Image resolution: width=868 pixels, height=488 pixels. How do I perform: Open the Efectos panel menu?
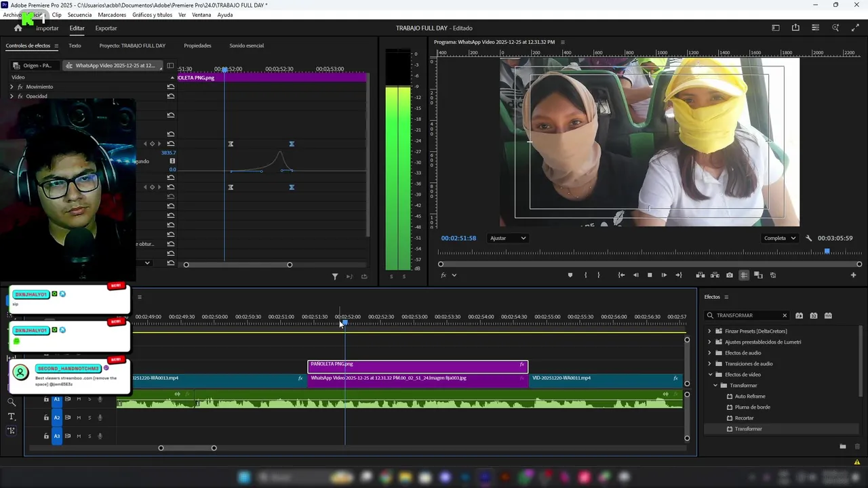click(726, 297)
